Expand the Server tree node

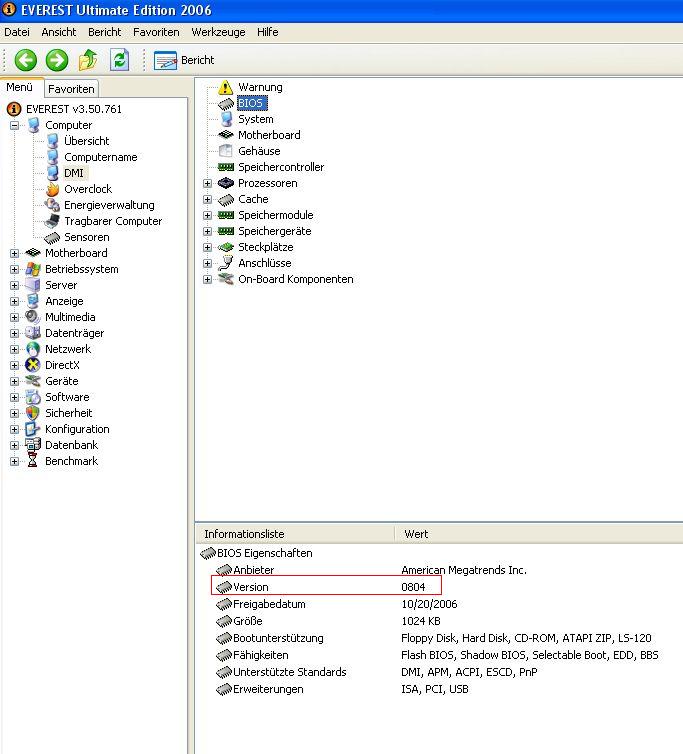(14, 285)
